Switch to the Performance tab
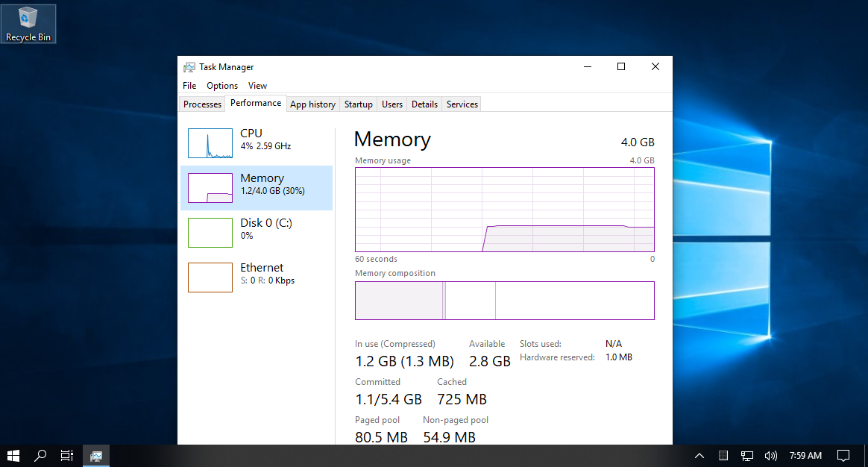The image size is (868, 467). [256, 103]
